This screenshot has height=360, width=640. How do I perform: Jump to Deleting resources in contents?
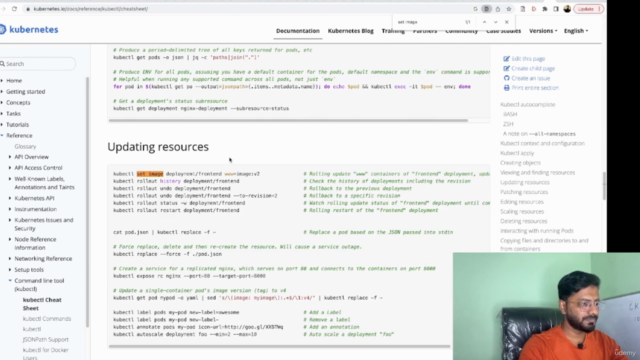pos(524,221)
